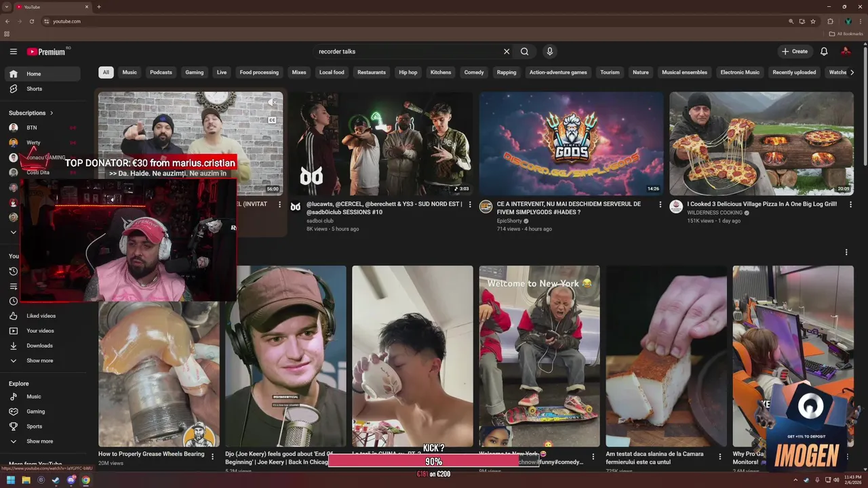Select the Food processing chip
This screenshot has height=488, width=868.
[x=259, y=73]
